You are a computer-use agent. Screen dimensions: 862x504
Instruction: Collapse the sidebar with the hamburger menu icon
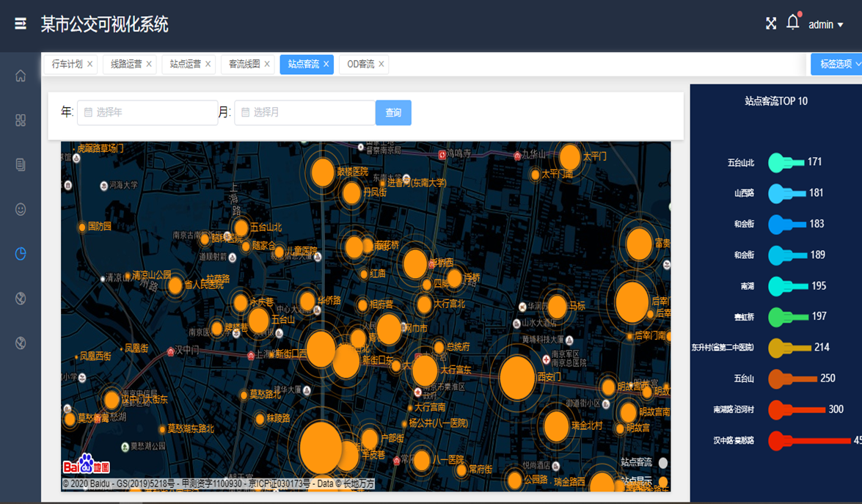pos(21,23)
